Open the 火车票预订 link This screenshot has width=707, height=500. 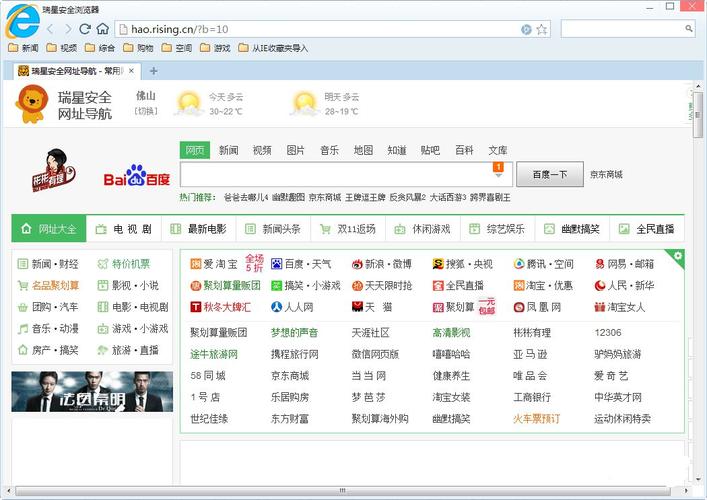click(537, 419)
